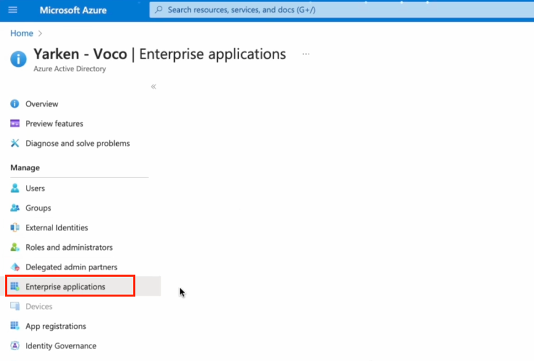
Task: Open App registrations
Action: click(x=56, y=326)
